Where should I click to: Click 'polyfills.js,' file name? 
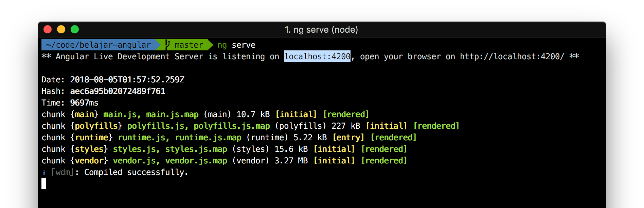(x=158, y=126)
